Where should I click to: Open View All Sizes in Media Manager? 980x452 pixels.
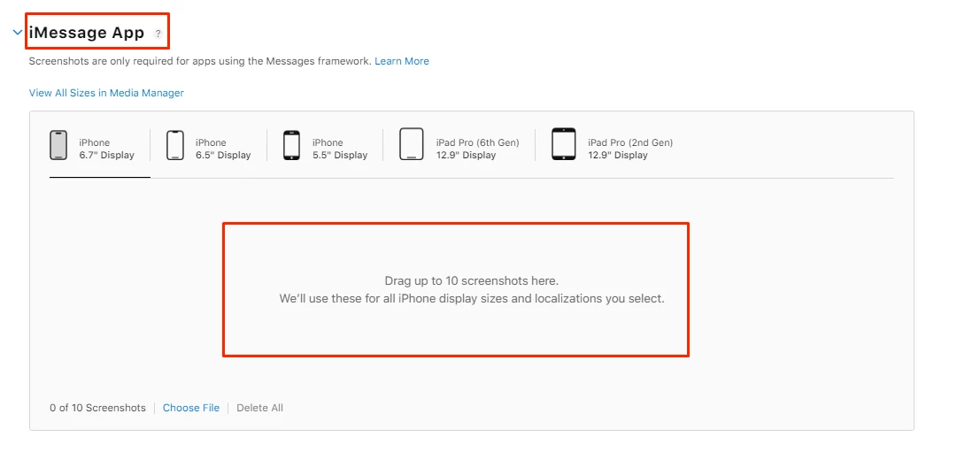tap(106, 93)
